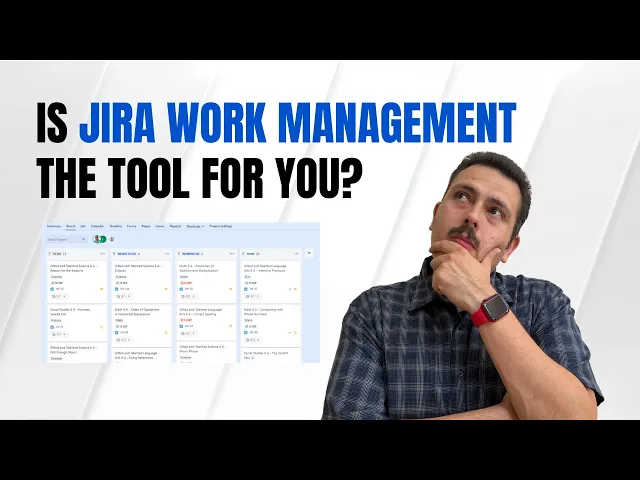The image size is (640, 480).
Task: Open the Reason for the Seasons card
Action: [77, 282]
